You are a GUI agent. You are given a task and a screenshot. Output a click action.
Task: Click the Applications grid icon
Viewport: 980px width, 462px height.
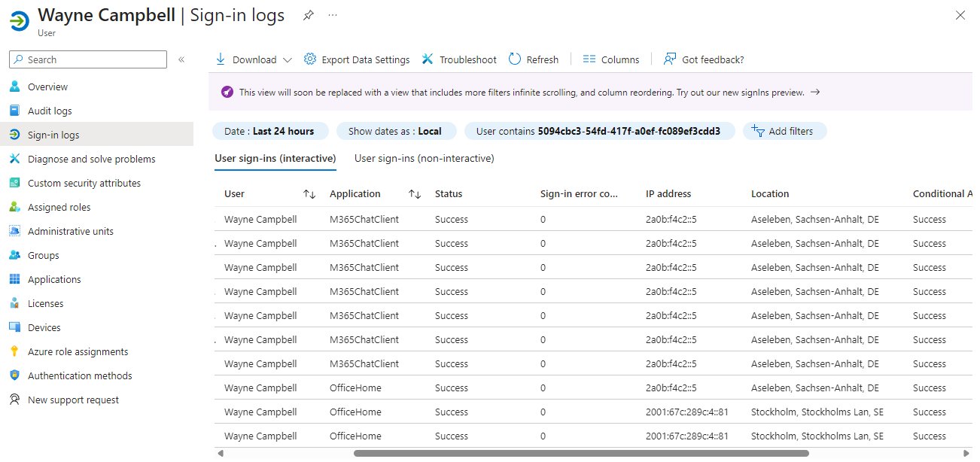(14, 279)
